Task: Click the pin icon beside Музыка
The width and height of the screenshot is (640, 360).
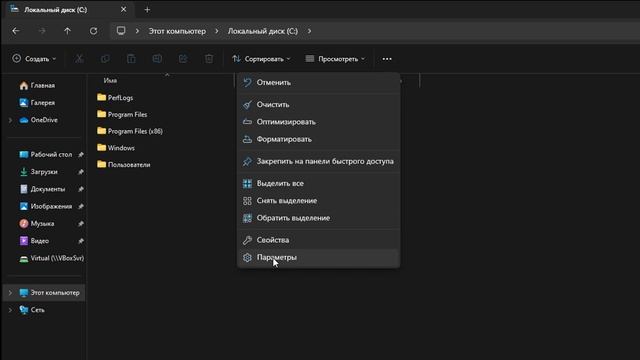Action: [81, 224]
